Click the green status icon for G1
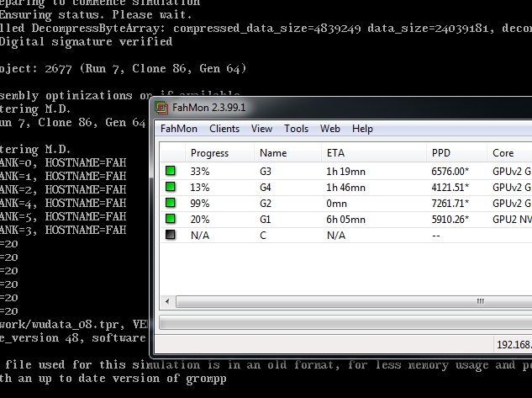Viewport: 532px width, 398px height. pyautogui.click(x=171, y=219)
